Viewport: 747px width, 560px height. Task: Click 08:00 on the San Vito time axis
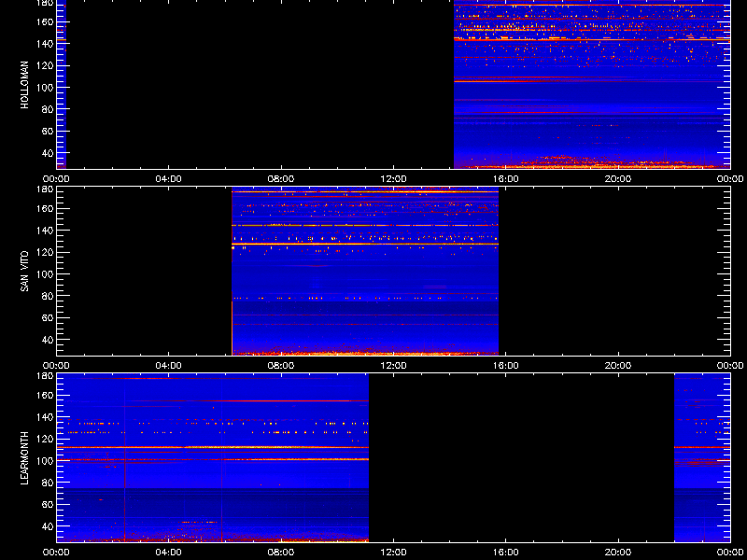pyautogui.click(x=281, y=366)
